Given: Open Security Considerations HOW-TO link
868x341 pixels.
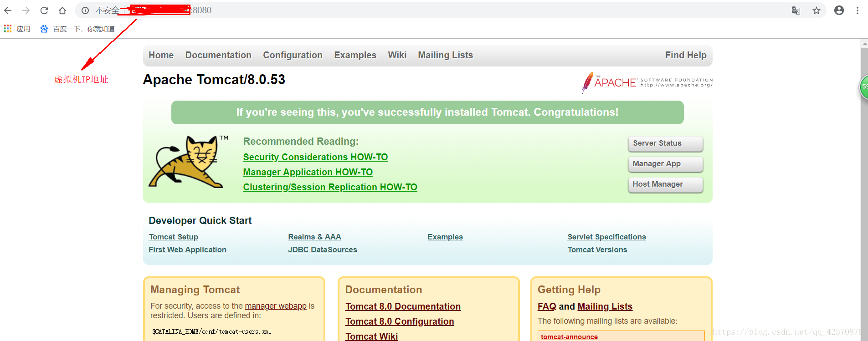Looking at the screenshot, I should coord(315,157).
